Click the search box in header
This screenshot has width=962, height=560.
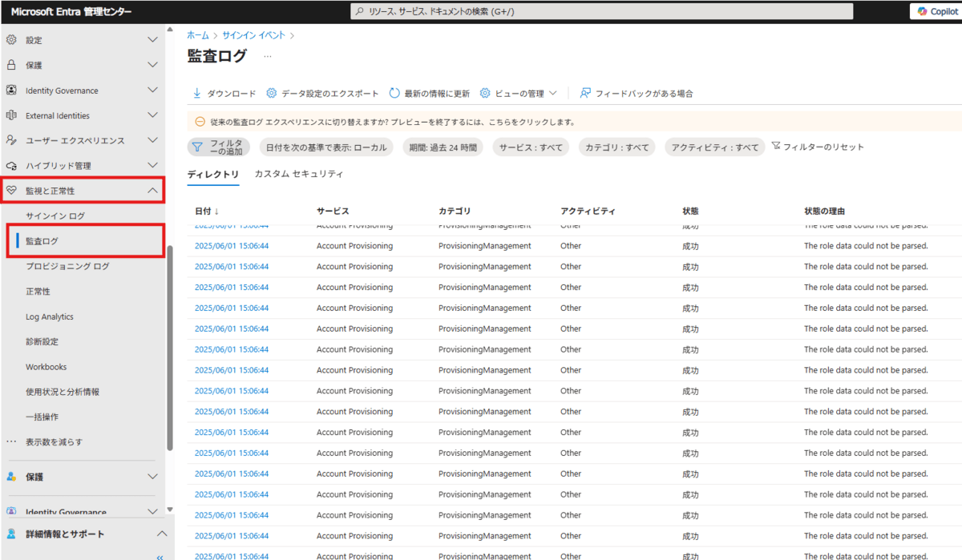click(x=602, y=11)
